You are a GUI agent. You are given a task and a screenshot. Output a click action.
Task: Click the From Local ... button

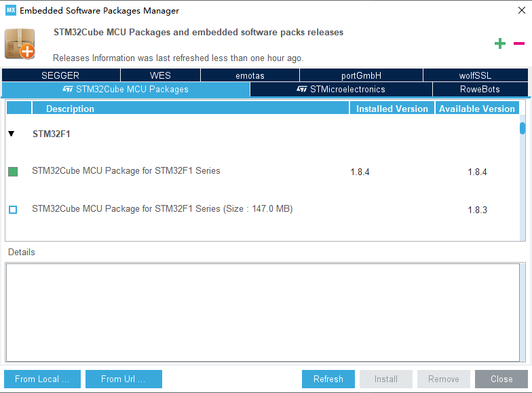[x=42, y=379]
